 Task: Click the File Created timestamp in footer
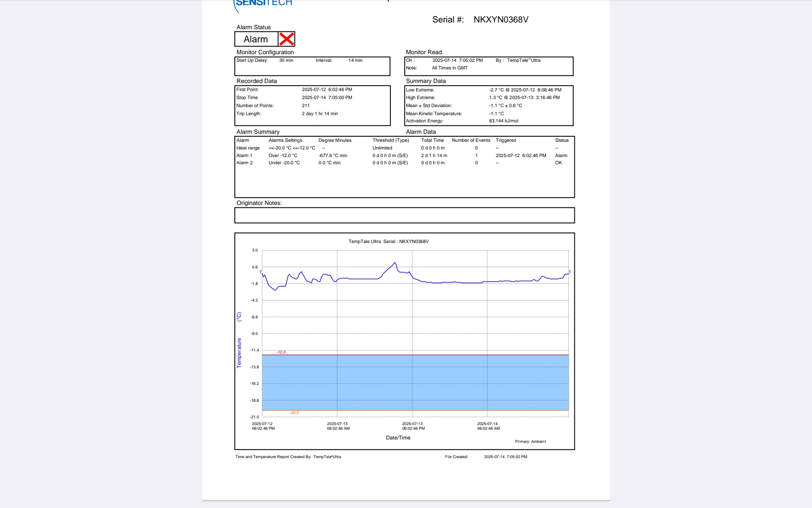(505, 457)
